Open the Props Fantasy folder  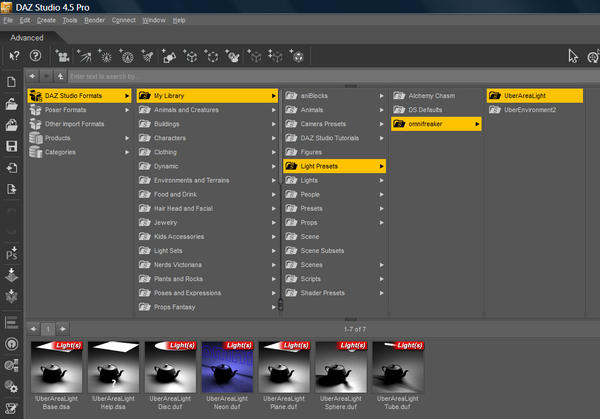207,307
